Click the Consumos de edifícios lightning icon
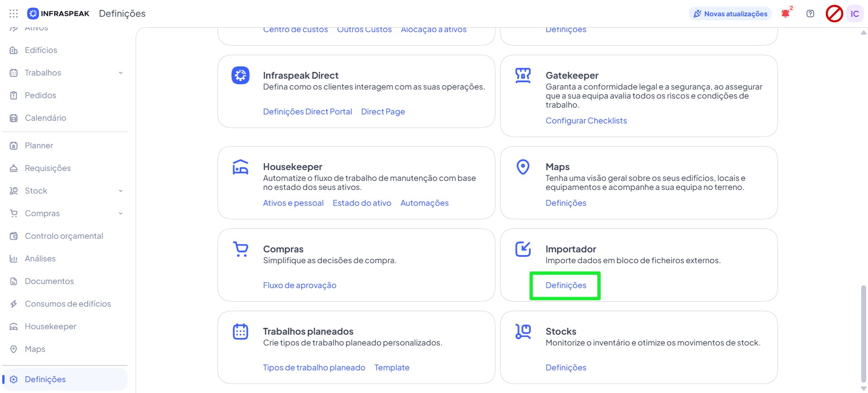The width and height of the screenshot is (868, 393). click(x=14, y=304)
